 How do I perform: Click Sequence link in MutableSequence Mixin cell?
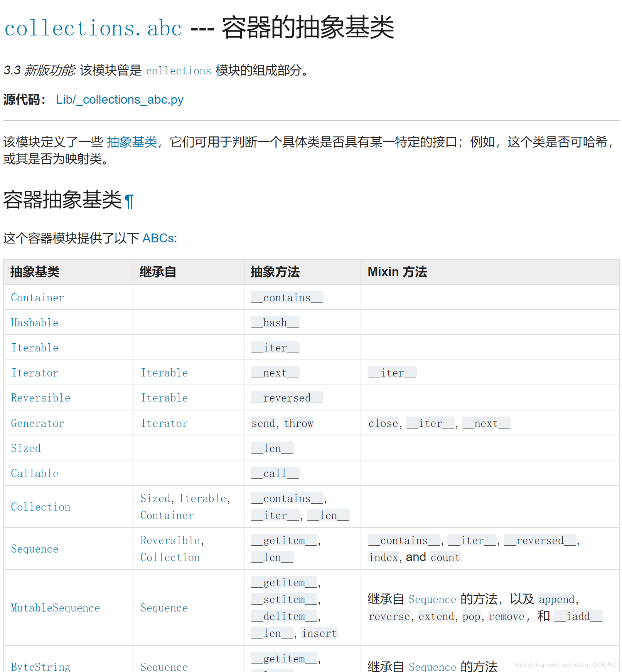click(432, 599)
